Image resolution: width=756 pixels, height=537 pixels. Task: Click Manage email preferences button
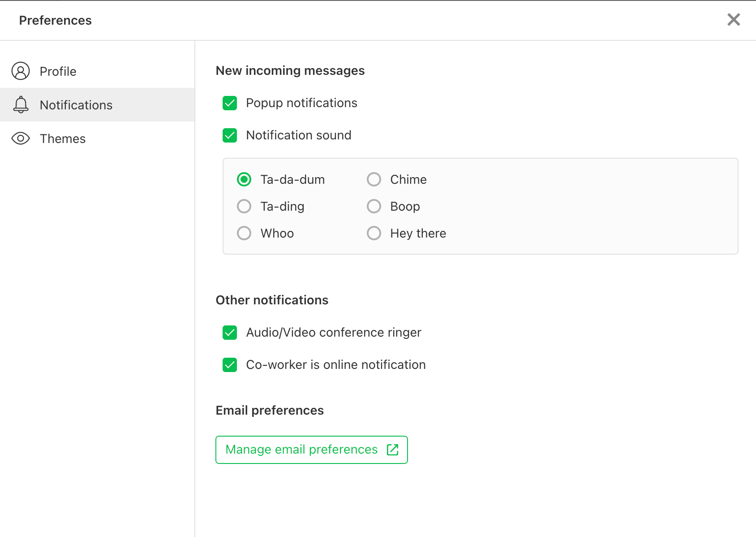(x=312, y=450)
